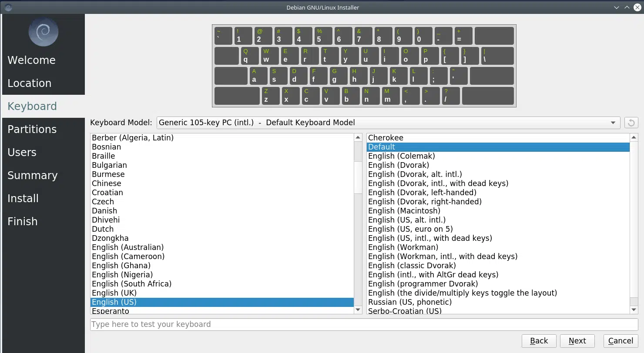Image resolution: width=644 pixels, height=353 pixels.
Task: Choose English (UK) layout
Action: [x=222, y=293]
